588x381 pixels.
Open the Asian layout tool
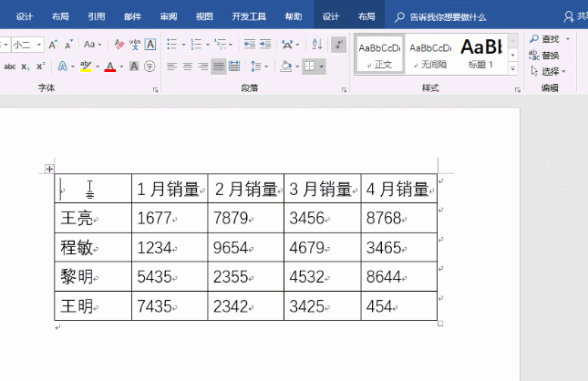[288, 45]
